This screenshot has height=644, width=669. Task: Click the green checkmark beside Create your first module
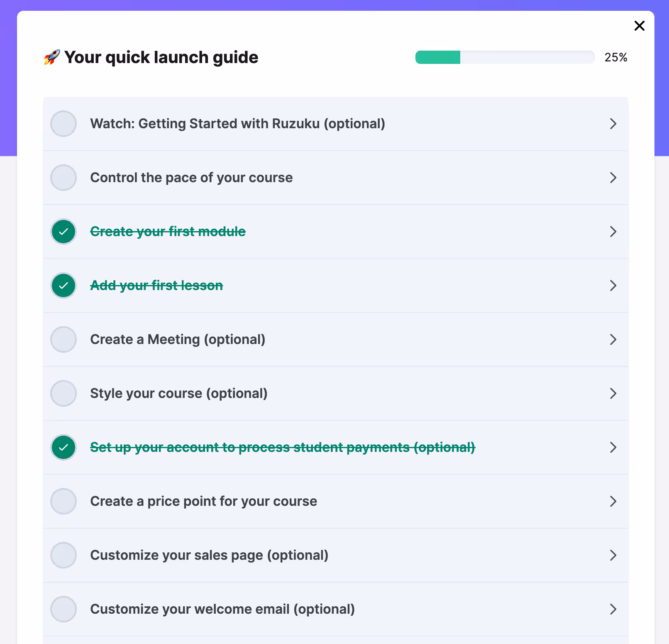[x=63, y=232]
